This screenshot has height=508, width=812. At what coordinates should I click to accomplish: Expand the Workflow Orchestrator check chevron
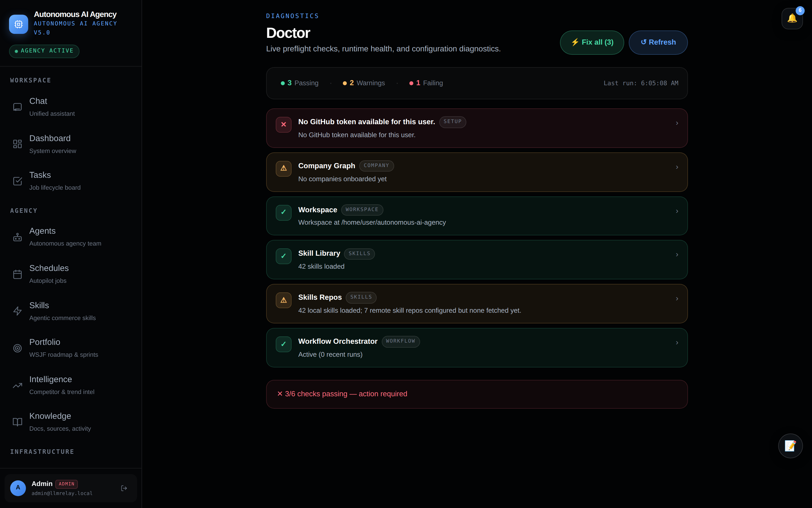point(677,343)
